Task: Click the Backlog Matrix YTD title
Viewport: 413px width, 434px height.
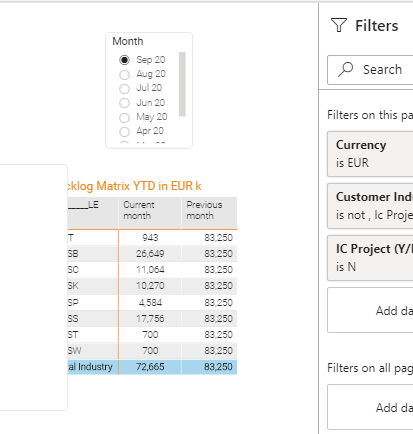Action: coord(135,186)
